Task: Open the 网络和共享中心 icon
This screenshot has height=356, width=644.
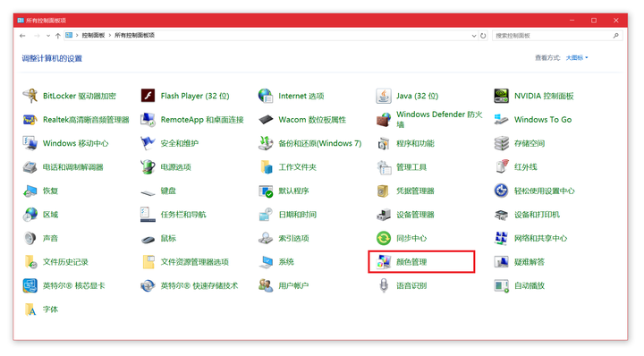Action: coord(502,238)
